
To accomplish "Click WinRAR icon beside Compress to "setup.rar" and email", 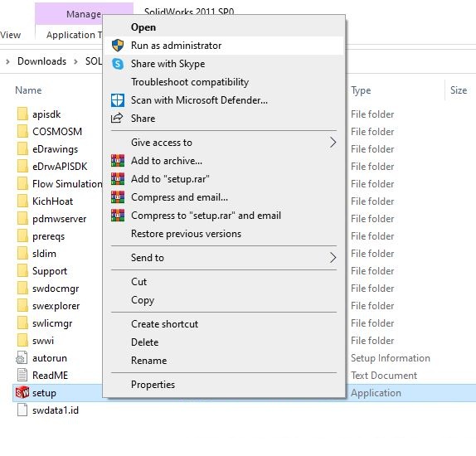I will coord(118,216).
